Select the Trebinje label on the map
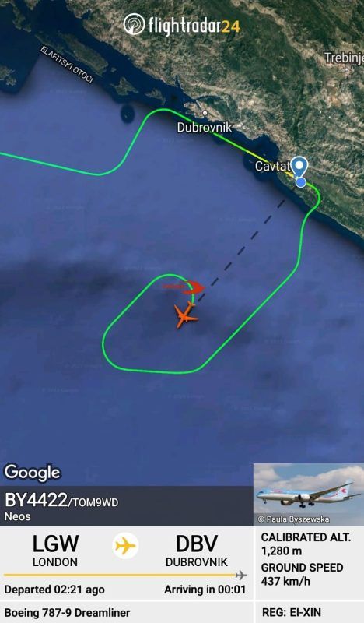The width and height of the screenshot is (364, 623). (344, 58)
